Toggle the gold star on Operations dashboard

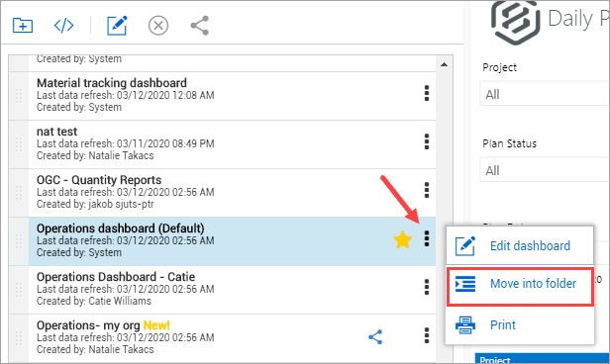[402, 239]
